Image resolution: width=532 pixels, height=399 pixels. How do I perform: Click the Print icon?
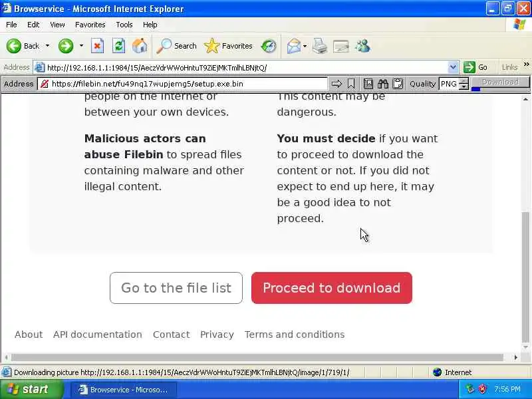(320, 46)
